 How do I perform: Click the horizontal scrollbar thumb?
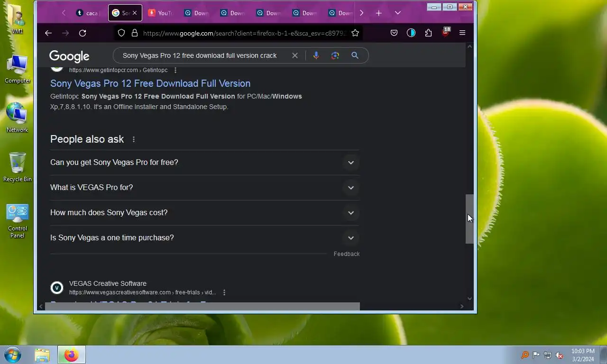(x=202, y=307)
